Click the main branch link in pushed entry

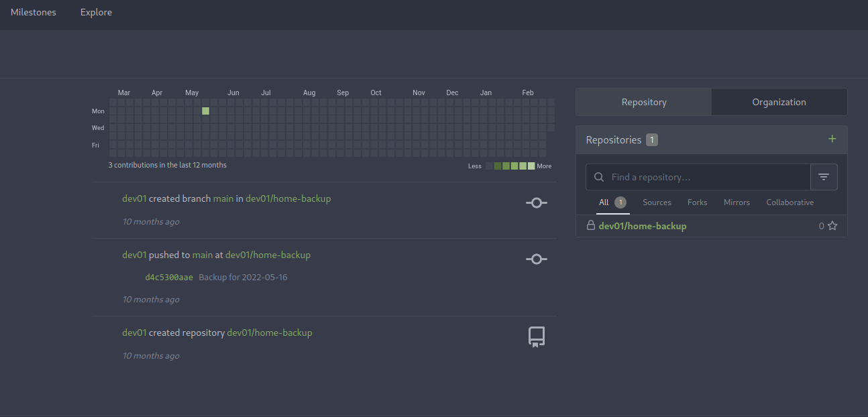pos(203,255)
